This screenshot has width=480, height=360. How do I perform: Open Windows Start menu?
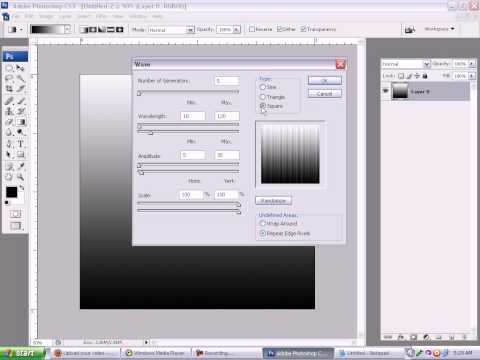point(22,353)
